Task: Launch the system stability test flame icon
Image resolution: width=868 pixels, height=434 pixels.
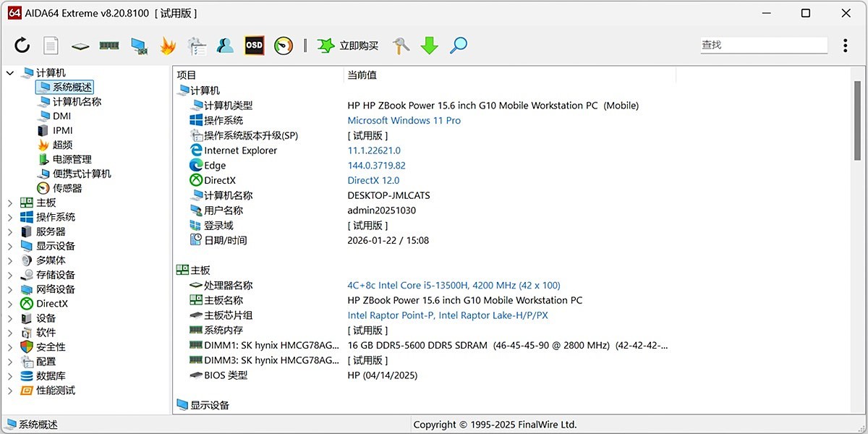Action: 167,45
